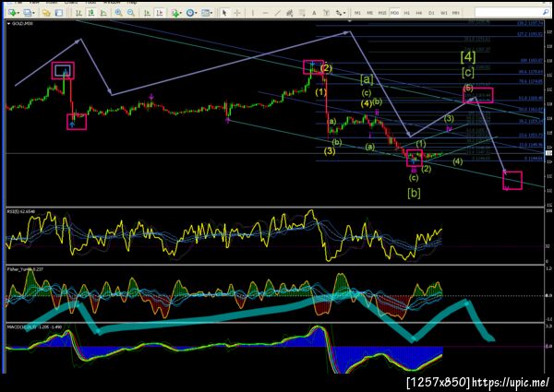Switch chart to candlesticks mode
Viewport: 554px width, 392px height.
90,13
